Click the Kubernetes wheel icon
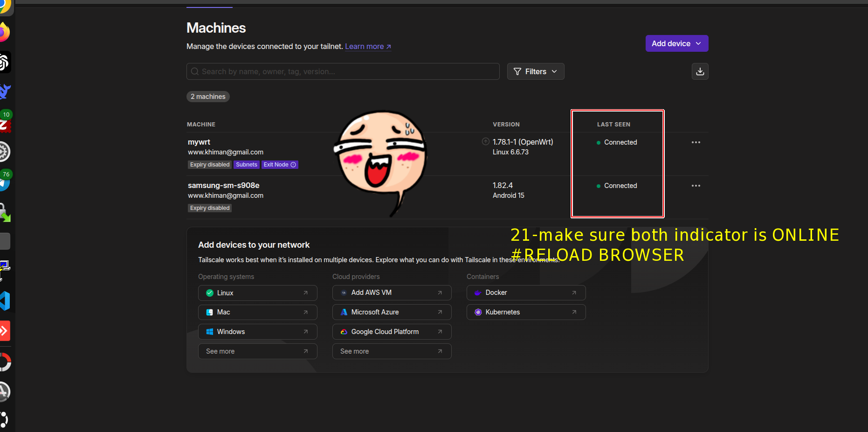Screen dimensions: 868x432 pyautogui.click(x=478, y=312)
